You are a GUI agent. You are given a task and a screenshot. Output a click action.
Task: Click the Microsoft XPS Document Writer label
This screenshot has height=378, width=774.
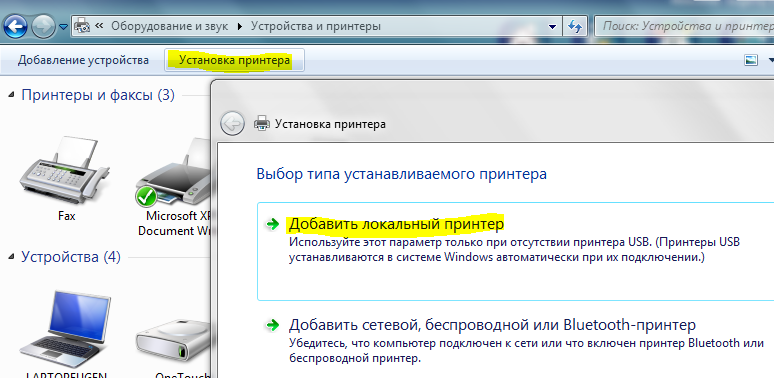tap(175, 224)
